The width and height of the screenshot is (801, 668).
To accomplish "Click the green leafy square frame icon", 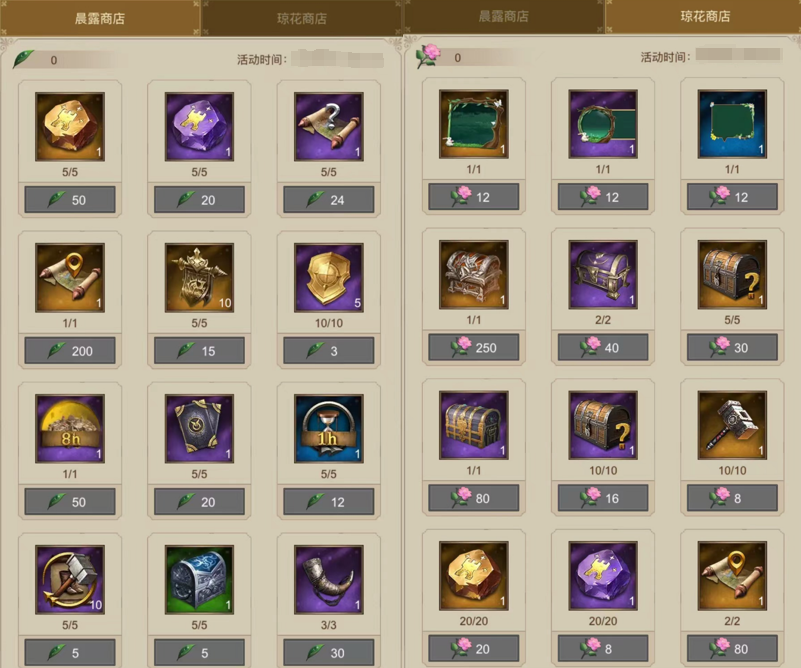I will click(x=474, y=124).
